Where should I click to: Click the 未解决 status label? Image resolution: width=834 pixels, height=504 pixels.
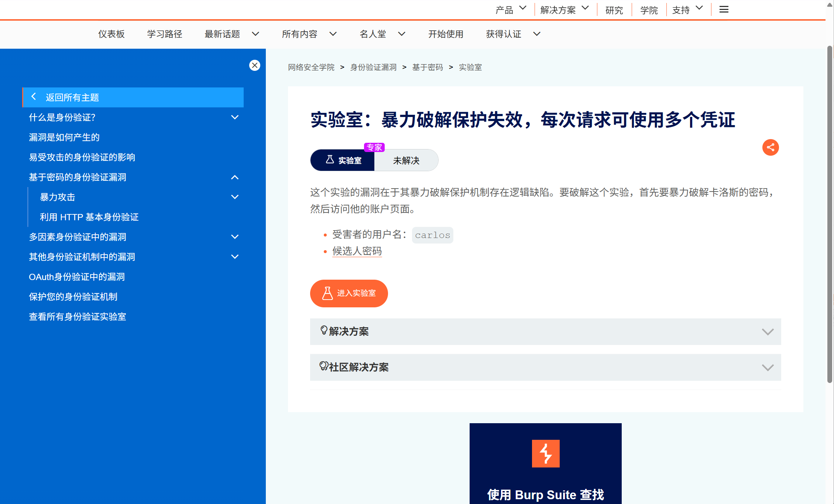tap(406, 160)
